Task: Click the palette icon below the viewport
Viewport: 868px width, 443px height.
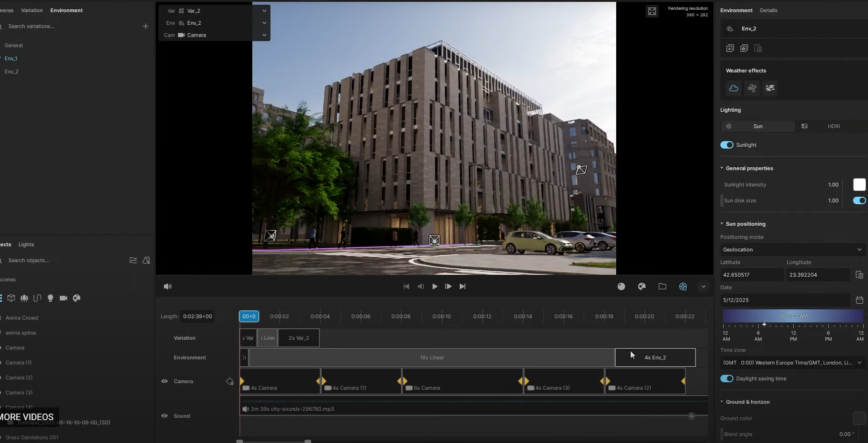Action: click(642, 286)
